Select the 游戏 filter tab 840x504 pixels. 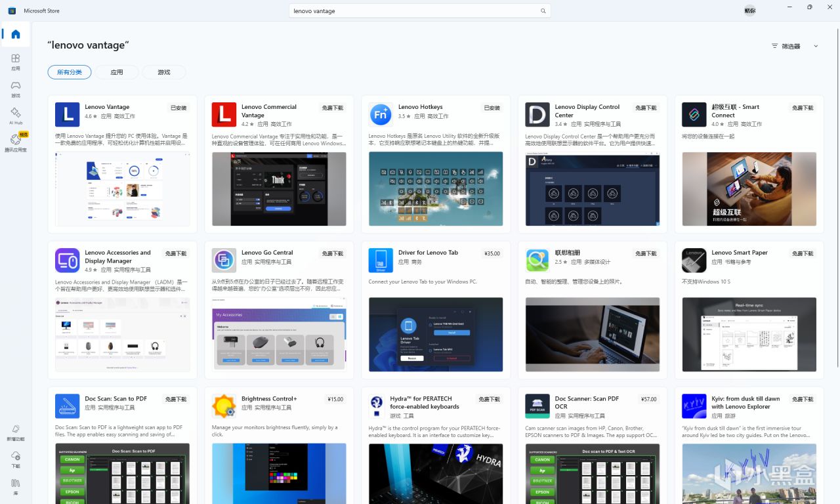(x=164, y=72)
